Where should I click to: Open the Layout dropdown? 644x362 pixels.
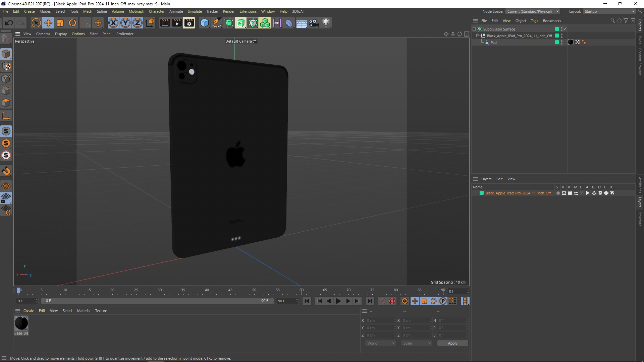tap(609, 11)
